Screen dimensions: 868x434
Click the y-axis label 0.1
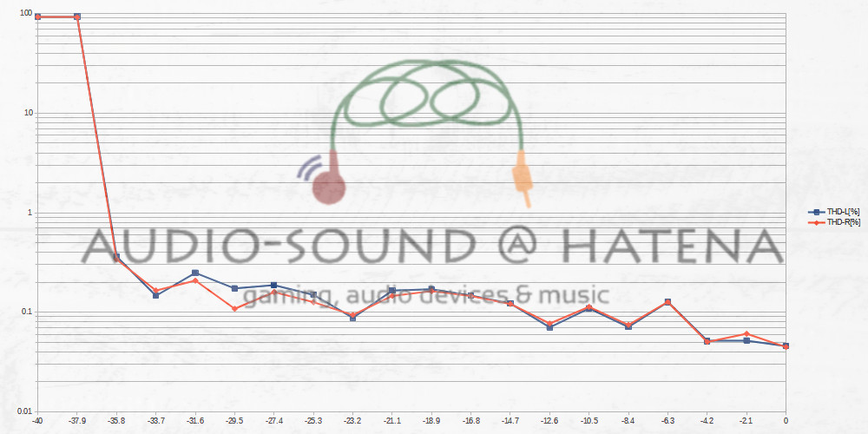pyautogui.click(x=27, y=312)
